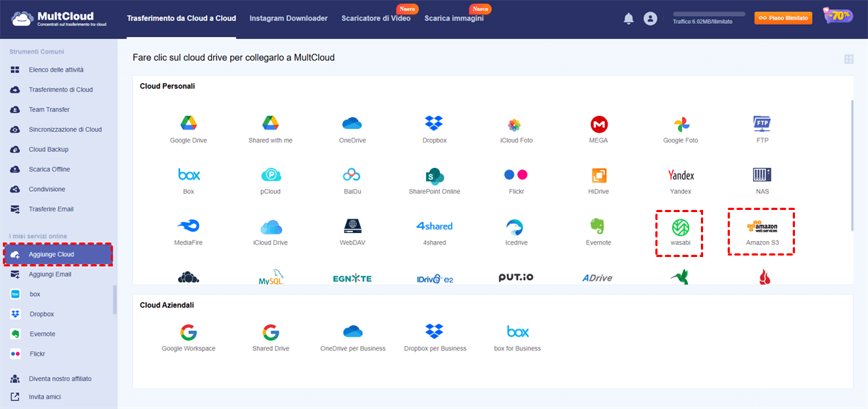Select the Flickr cloud icon
868x409 pixels.
coord(516,181)
